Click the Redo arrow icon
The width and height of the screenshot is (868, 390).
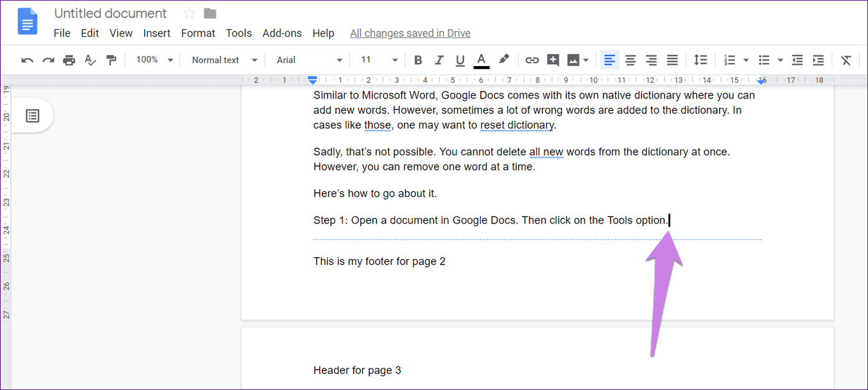(48, 60)
